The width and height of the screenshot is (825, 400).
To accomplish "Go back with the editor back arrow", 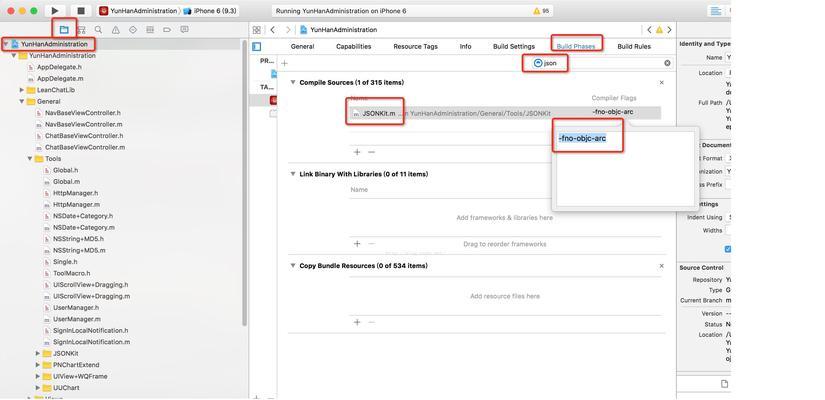I will click(x=273, y=30).
